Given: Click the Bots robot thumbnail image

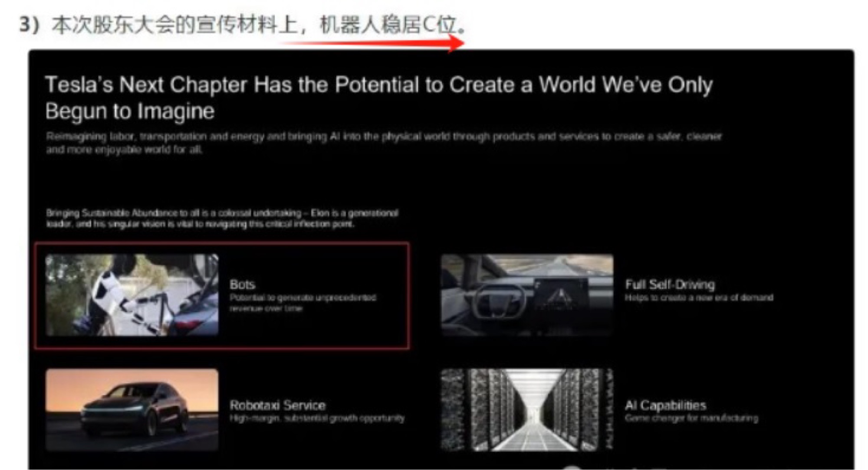Looking at the screenshot, I should 132,295.
